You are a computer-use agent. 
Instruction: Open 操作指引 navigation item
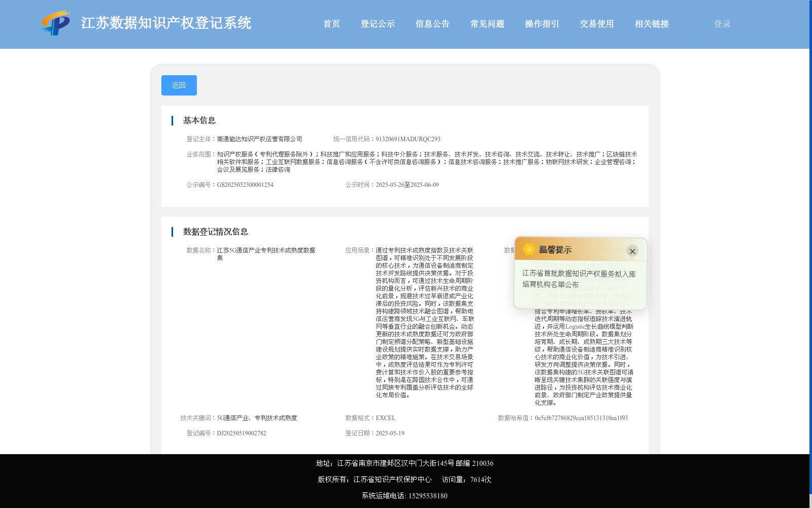coord(542,24)
